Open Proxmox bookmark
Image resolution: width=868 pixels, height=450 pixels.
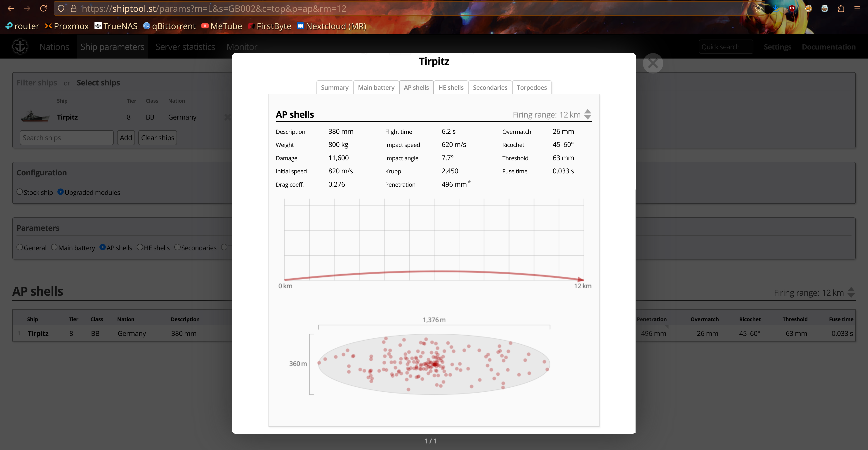coord(67,26)
